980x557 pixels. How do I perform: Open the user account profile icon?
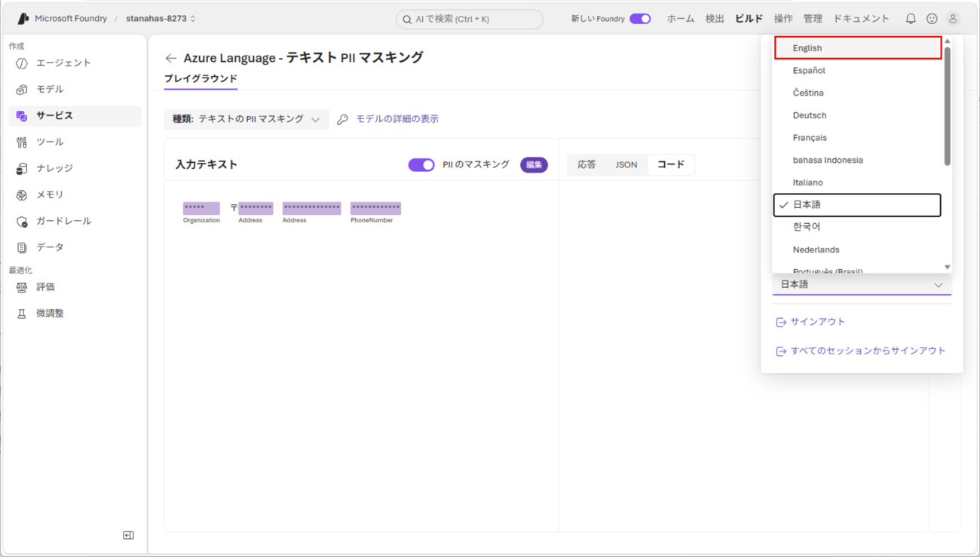[953, 19]
